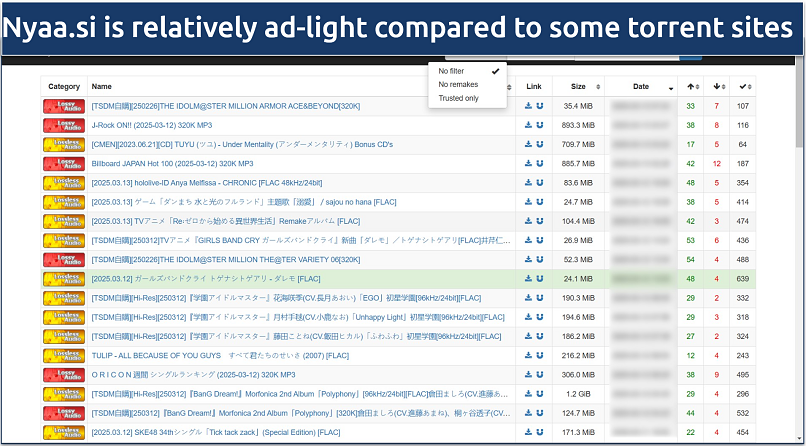Select 'No filter' in the filter menu
Image resolution: width=806 pixels, height=446 pixels.
click(x=467, y=71)
